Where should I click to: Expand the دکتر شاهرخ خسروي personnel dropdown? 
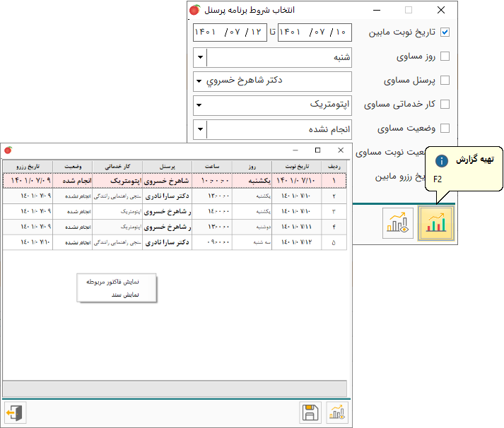200,81
